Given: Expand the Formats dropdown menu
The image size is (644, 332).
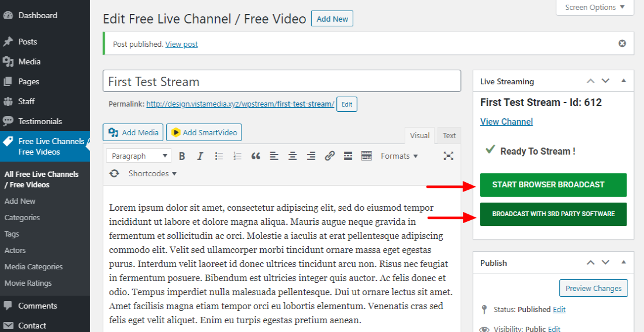Looking at the screenshot, I should (399, 156).
